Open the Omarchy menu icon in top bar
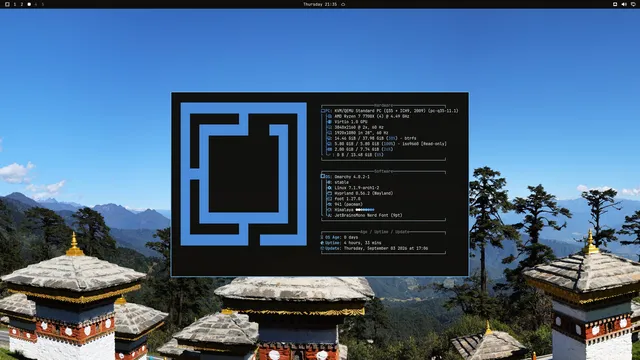The height and width of the screenshot is (360, 640). coord(7,4)
